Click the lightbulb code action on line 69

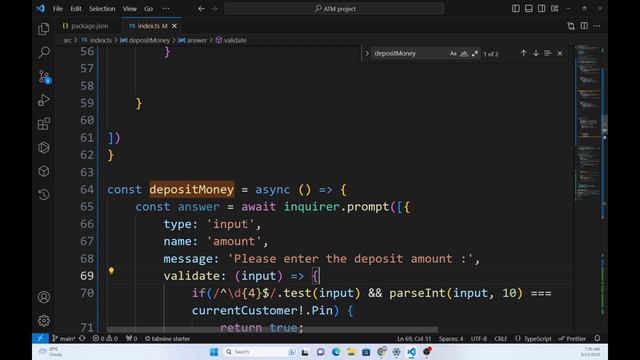[111, 271]
